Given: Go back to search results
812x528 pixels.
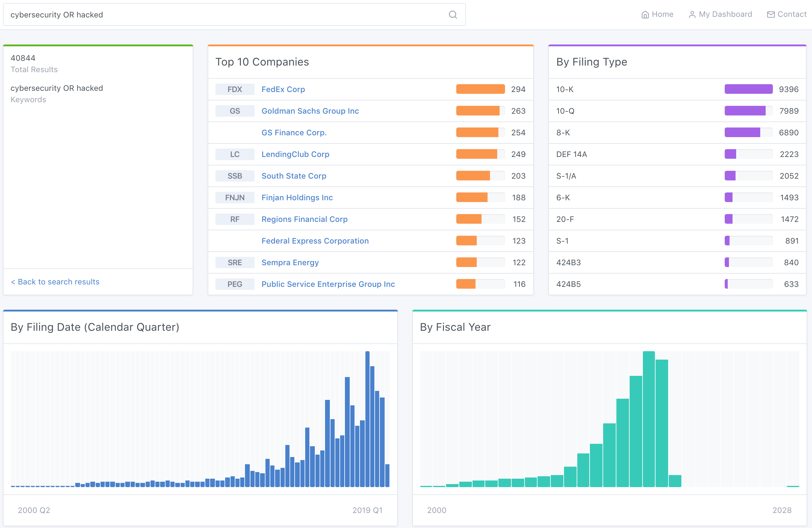Looking at the screenshot, I should pyautogui.click(x=55, y=281).
